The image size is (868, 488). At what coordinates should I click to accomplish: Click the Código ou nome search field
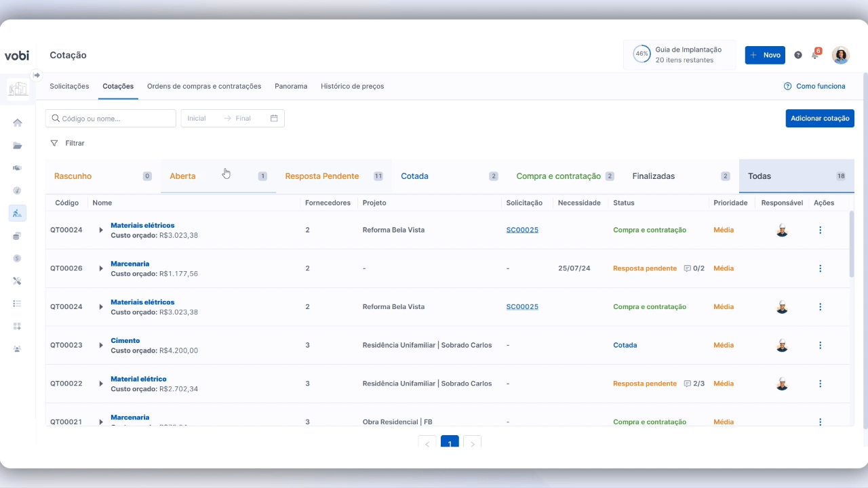[x=111, y=118]
